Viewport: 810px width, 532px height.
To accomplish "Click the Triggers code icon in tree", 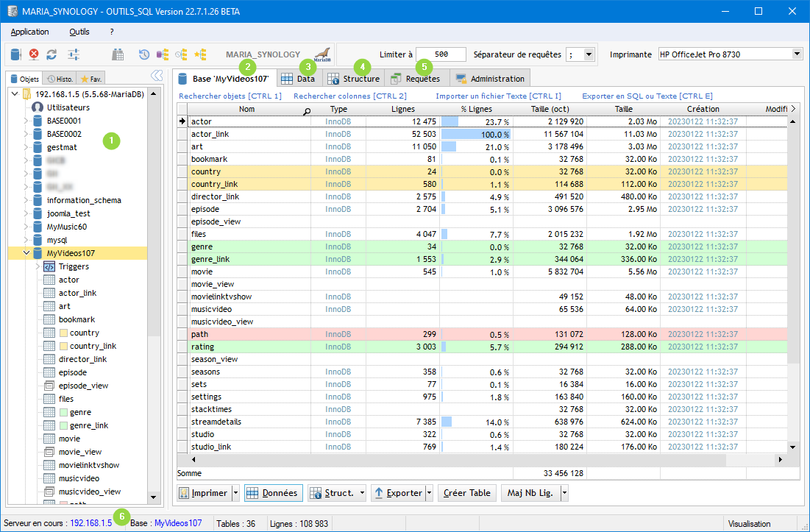I will [x=49, y=266].
